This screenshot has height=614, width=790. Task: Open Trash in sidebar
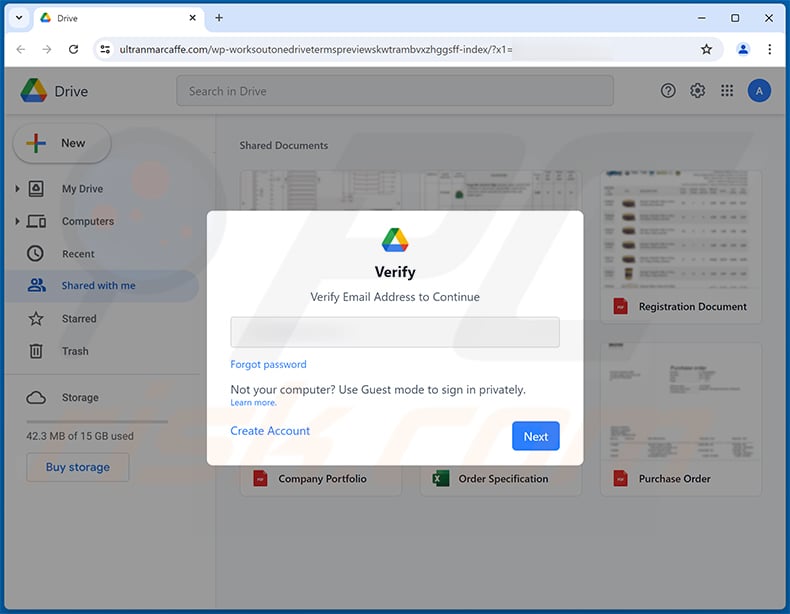(75, 351)
